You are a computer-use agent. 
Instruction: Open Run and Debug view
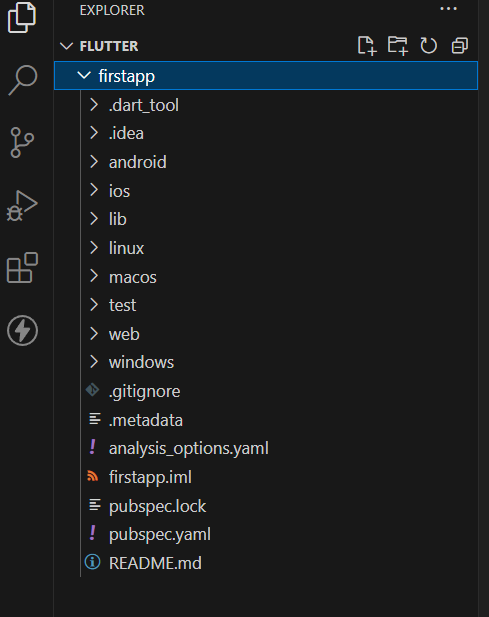tap(22, 206)
